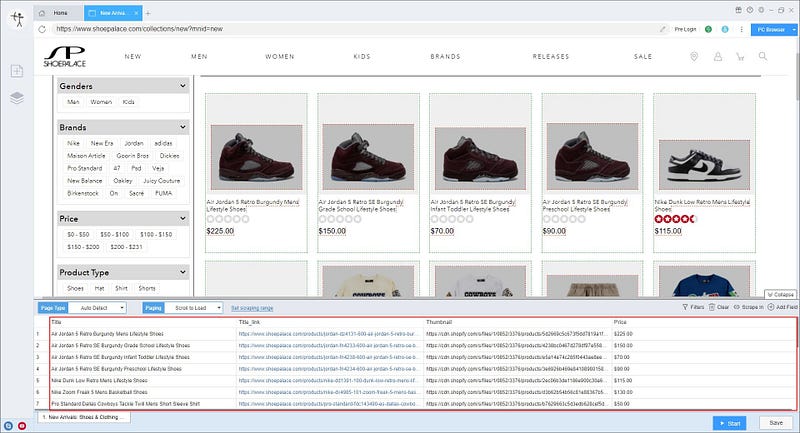Select the New Balance brand filter
Screen dimensions: 800x433
[x=85, y=181]
